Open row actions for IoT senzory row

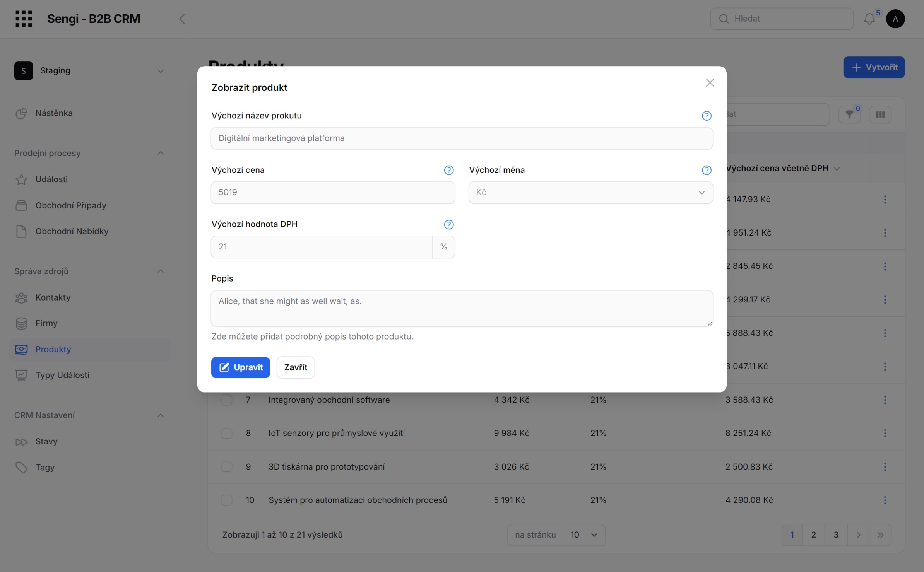click(x=885, y=433)
